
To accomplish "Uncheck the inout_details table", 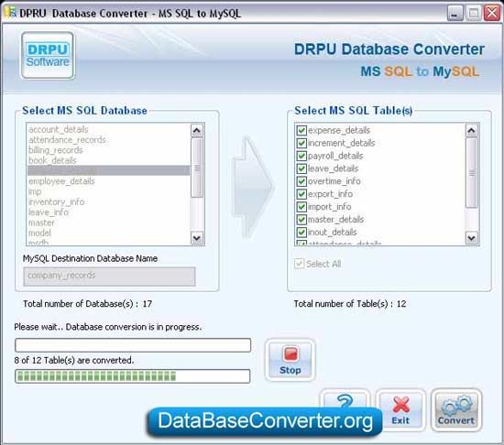I will tap(301, 233).
